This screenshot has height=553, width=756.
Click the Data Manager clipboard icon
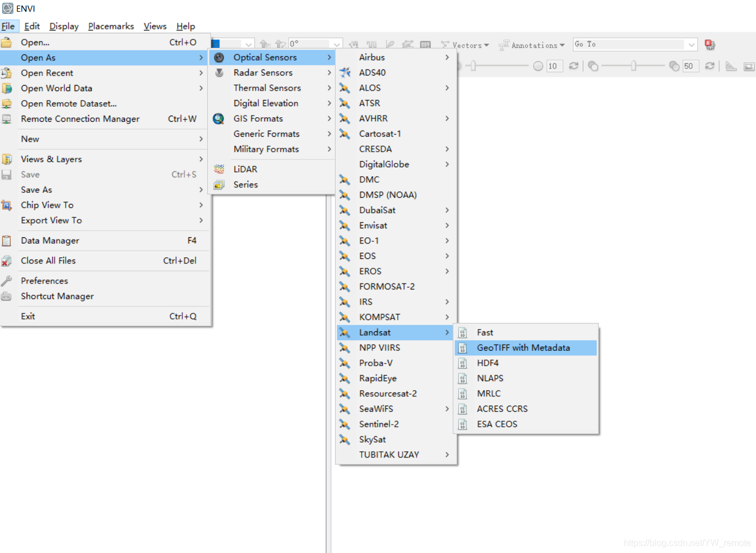pos(7,241)
